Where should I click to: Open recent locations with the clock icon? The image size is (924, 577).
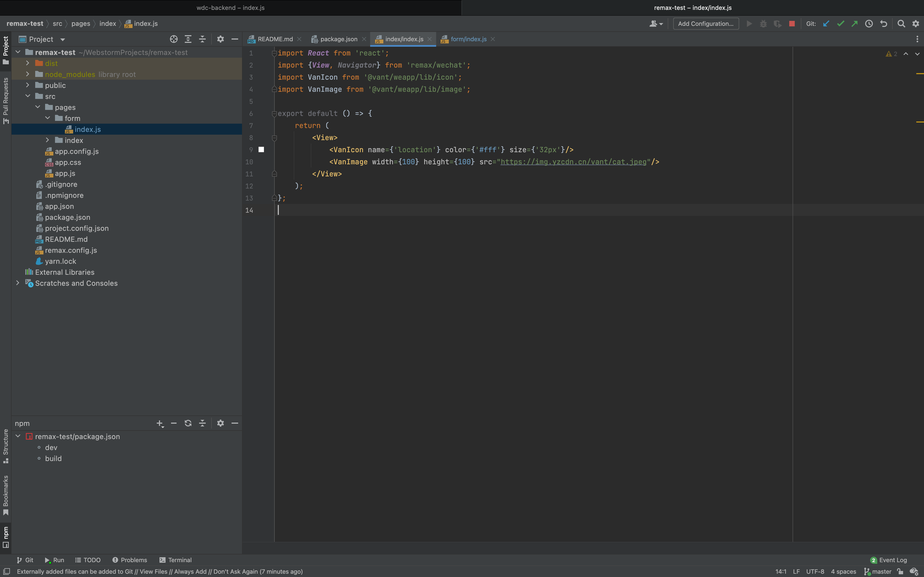(869, 24)
